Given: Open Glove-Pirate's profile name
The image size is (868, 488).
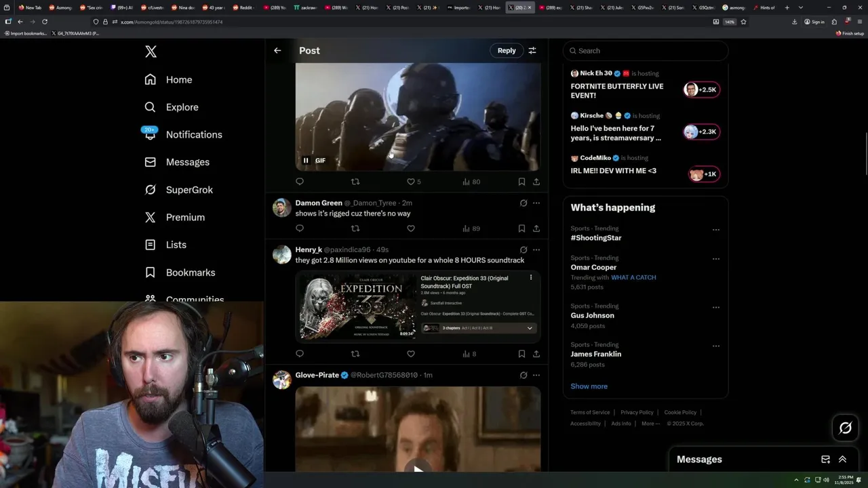Looking at the screenshot, I should pos(317,375).
